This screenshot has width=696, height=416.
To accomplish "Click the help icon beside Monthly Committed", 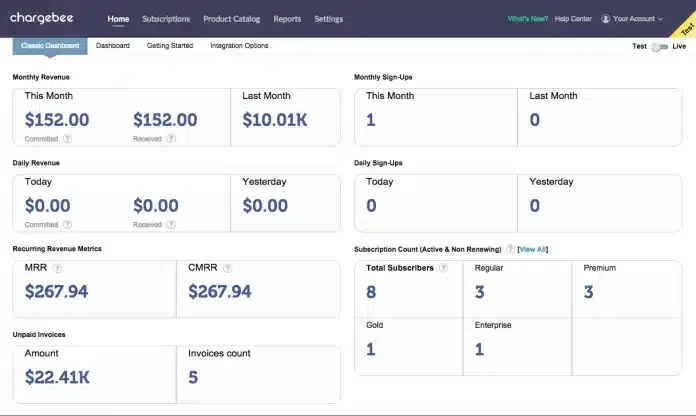I will tap(67, 139).
